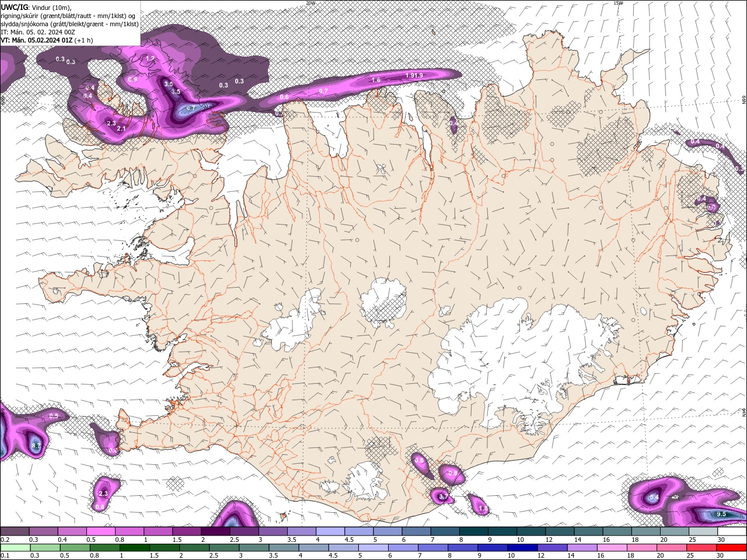Click the 1.2 precipitation value on the map
The height and width of the screenshot is (560, 747).
150,58
